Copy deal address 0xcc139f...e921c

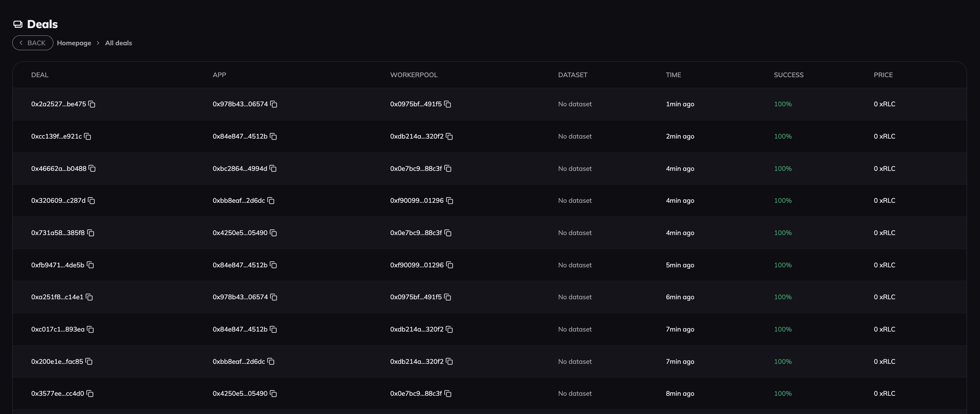(87, 136)
